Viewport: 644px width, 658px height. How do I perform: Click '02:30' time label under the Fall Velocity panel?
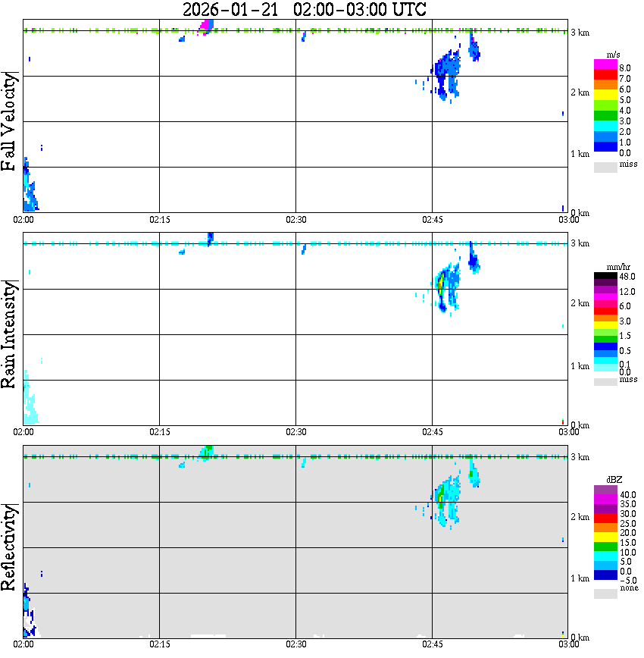click(295, 220)
